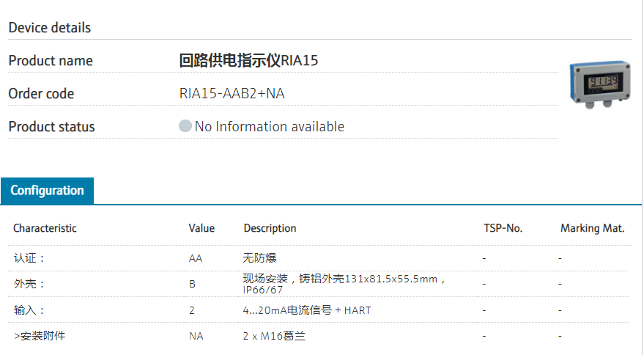The image size is (644, 355).
Task: Click the Value column header
Action: pos(201,228)
